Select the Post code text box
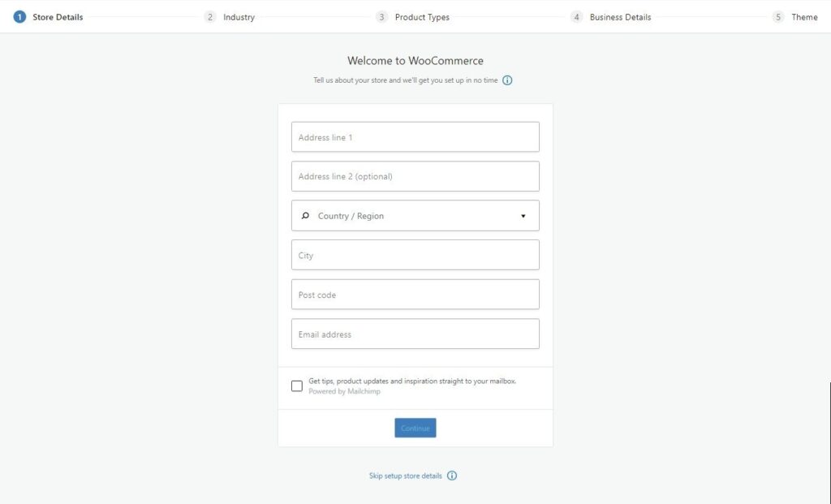 pos(415,295)
